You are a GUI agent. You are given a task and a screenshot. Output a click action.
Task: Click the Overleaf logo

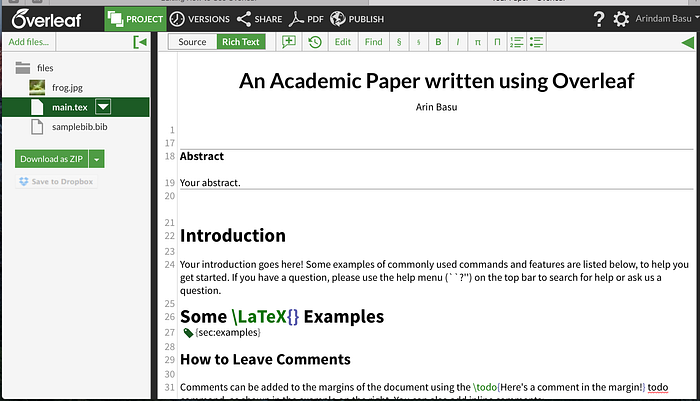pos(46,19)
